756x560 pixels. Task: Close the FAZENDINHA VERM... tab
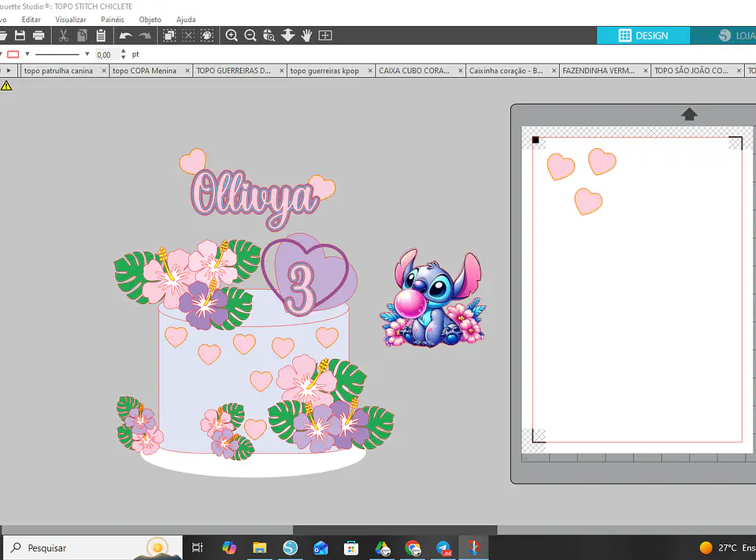tap(646, 71)
